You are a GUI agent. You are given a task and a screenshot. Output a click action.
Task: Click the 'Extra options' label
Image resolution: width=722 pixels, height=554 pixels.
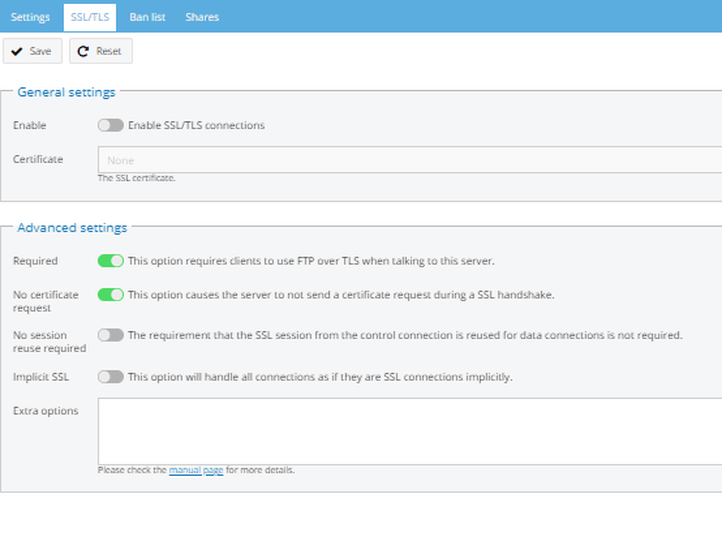point(46,411)
